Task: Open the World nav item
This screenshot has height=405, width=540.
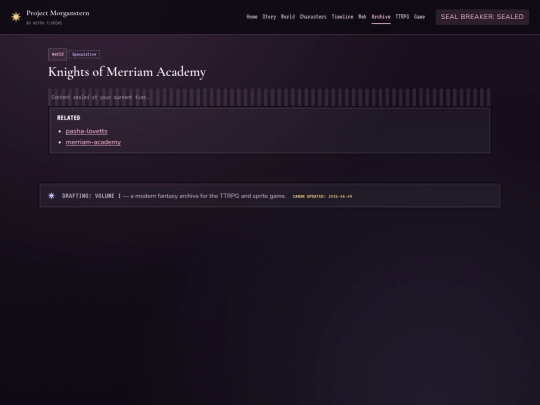Action: (x=288, y=17)
